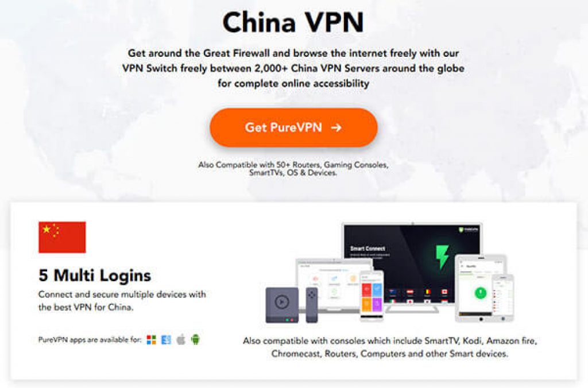Click the orange Get PureVPN button

coord(293,127)
